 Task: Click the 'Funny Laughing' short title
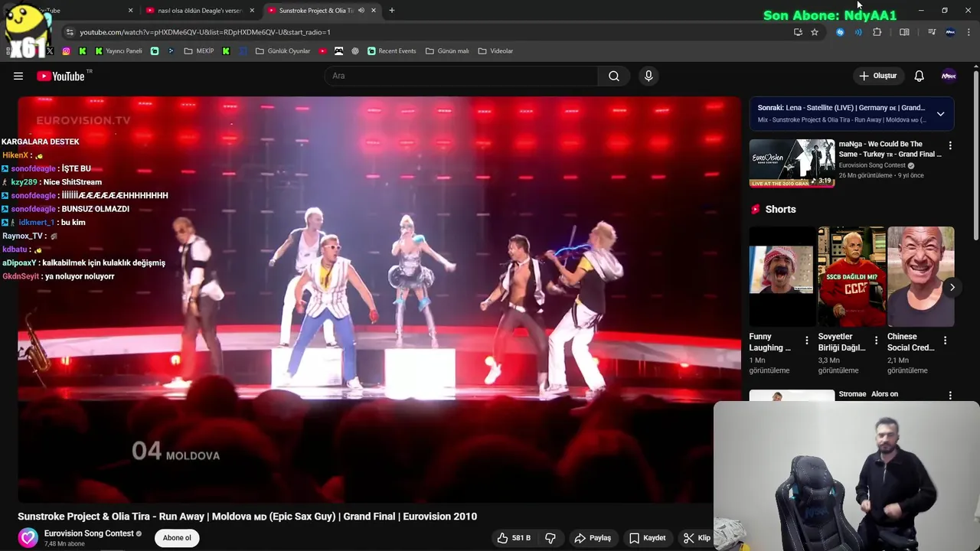click(770, 342)
